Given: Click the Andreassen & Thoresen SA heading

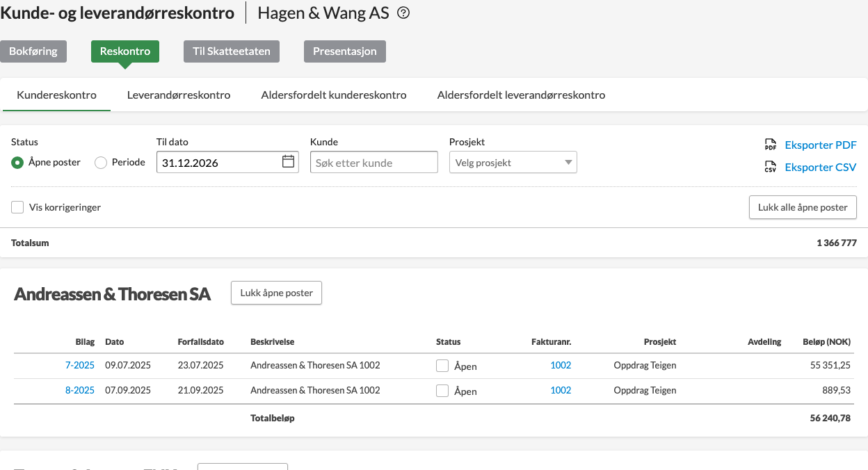Looking at the screenshot, I should pos(112,294).
